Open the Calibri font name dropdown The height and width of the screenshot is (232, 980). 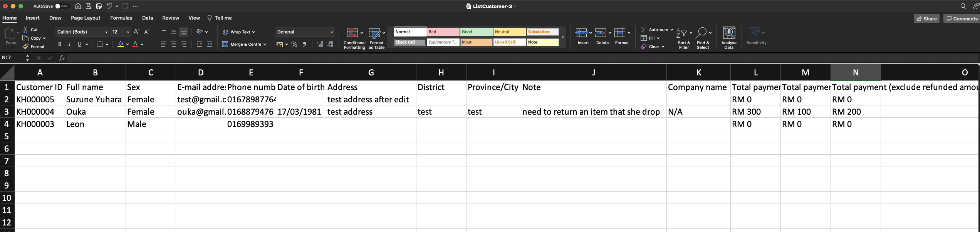coord(82,32)
